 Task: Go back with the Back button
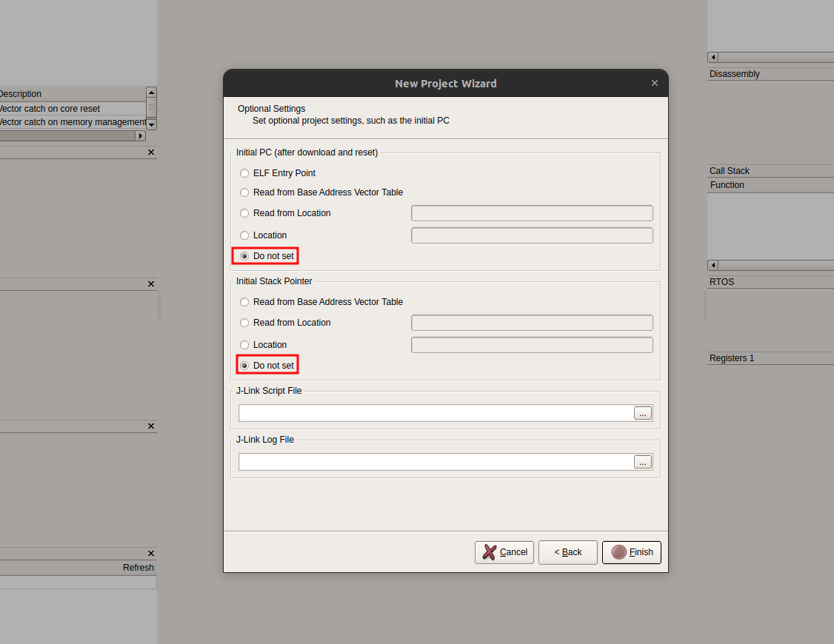567,552
